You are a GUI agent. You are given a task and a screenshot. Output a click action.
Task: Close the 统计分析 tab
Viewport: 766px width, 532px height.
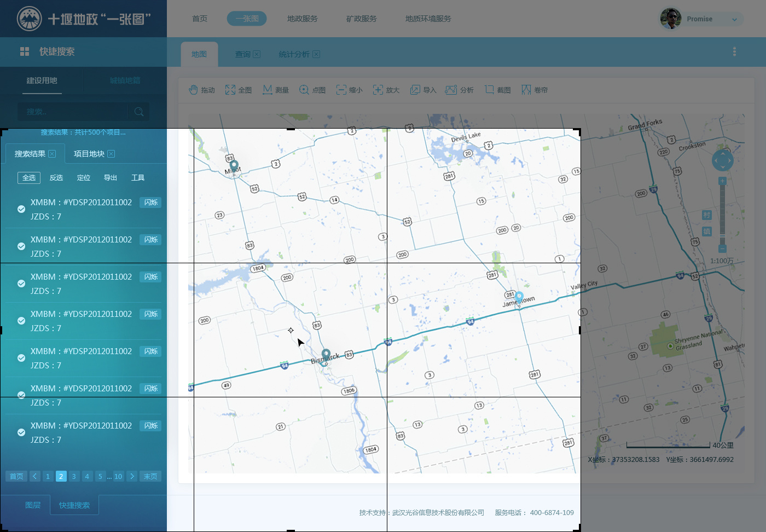[316, 54]
